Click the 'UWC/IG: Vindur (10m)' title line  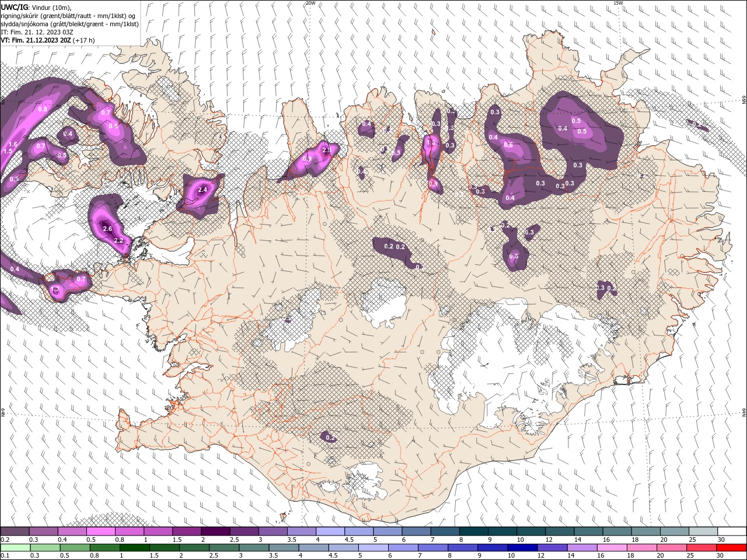[35, 7]
